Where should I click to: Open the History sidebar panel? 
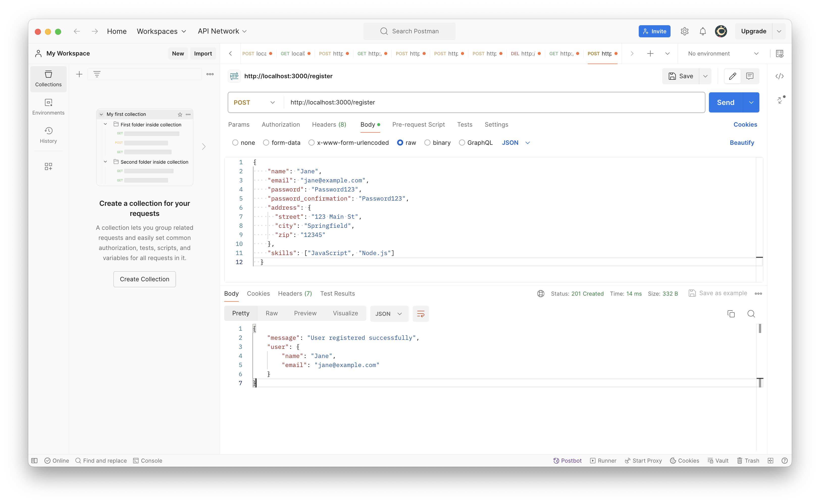click(48, 135)
